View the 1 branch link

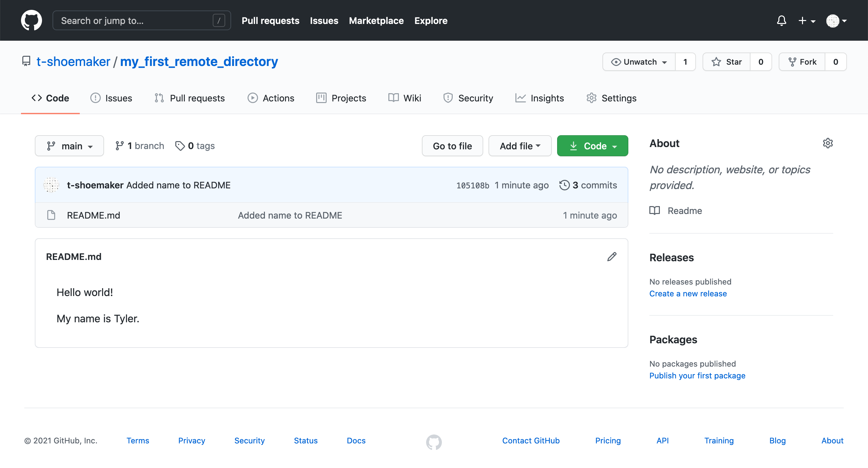coord(140,146)
